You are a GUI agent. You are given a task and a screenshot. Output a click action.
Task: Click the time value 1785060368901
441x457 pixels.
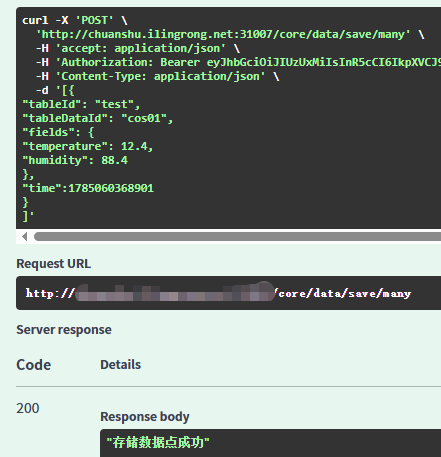coord(111,188)
